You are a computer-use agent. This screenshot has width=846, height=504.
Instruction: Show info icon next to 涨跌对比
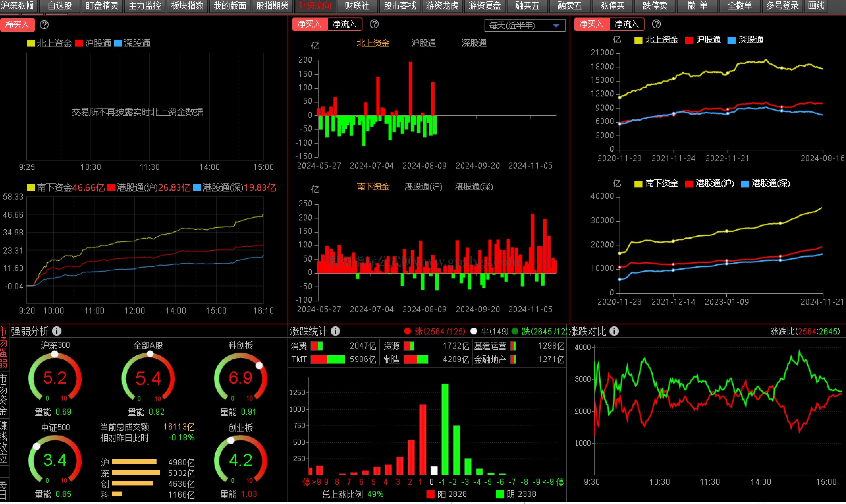click(x=614, y=331)
